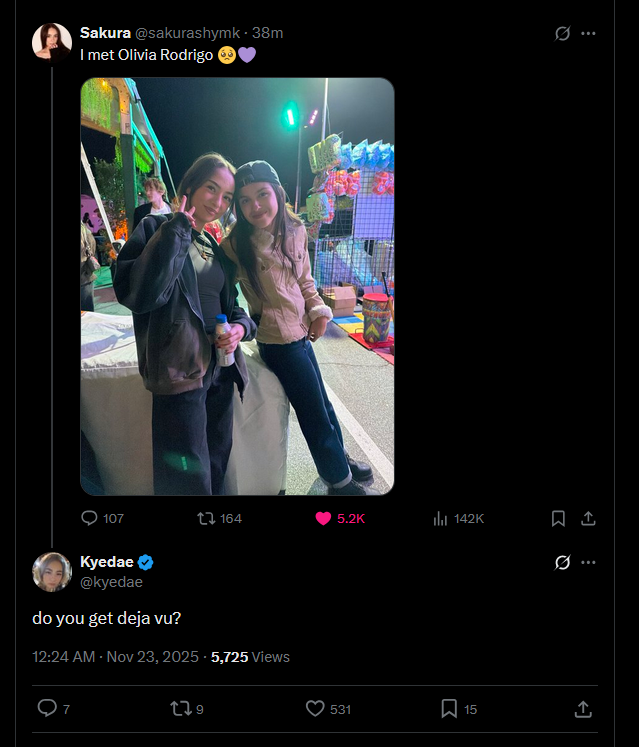The width and height of the screenshot is (639, 747).
Task: Share Sakura's post via share icon
Action: [x=588, y=518]
